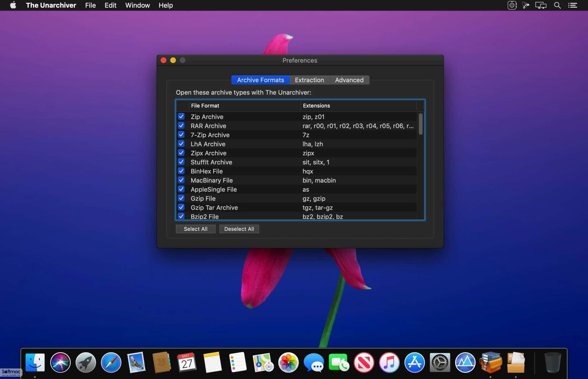Open the Trash in Dock
This screenshot has height=379, width=588.
click(553, 362)
